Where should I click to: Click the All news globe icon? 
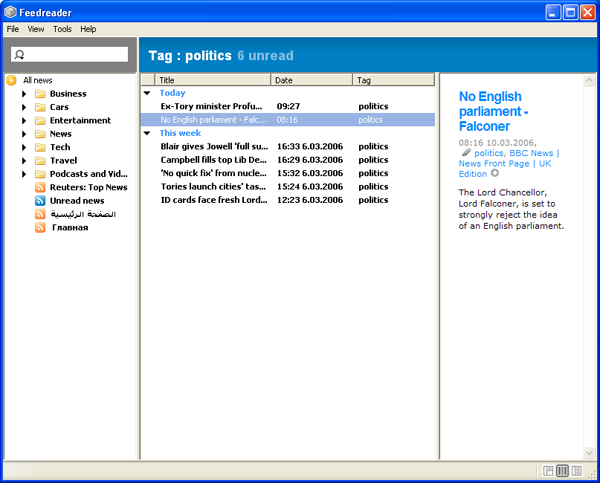(x=11, y=80)
